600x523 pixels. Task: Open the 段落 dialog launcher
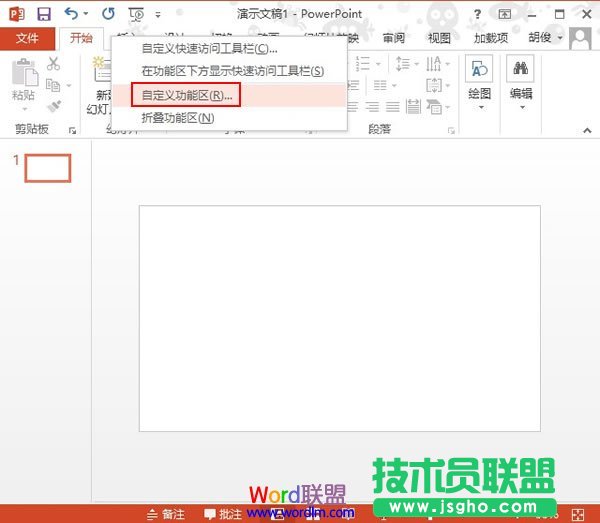tap(451, 131)
